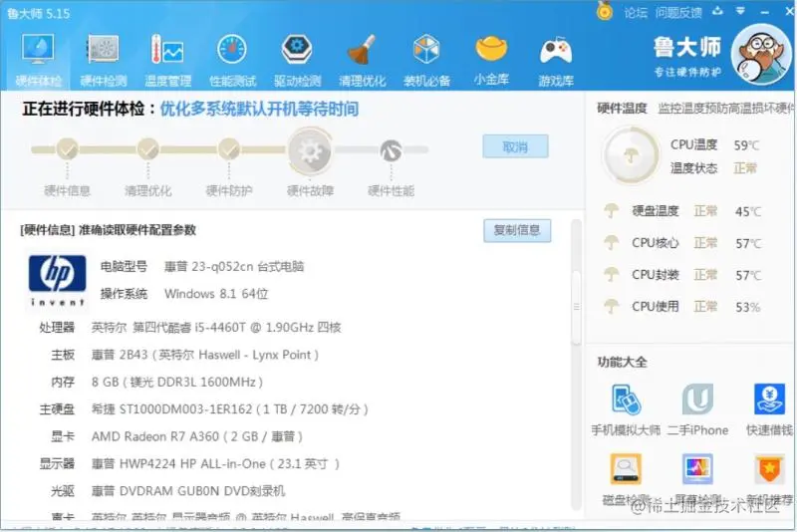Click optical drive text DVDRAM GUB0N
Viewport: 797px width, 532px height.
pyautogui.click(x=169, y=491)
